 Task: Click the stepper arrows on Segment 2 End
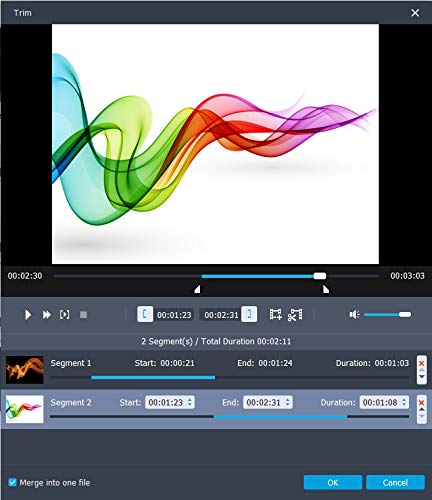(x=288, y=403)
